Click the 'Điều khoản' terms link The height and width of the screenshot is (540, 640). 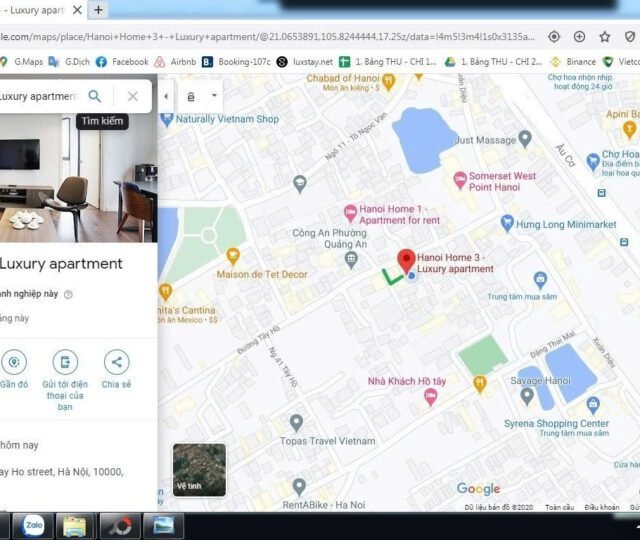[x=602, y=507]
